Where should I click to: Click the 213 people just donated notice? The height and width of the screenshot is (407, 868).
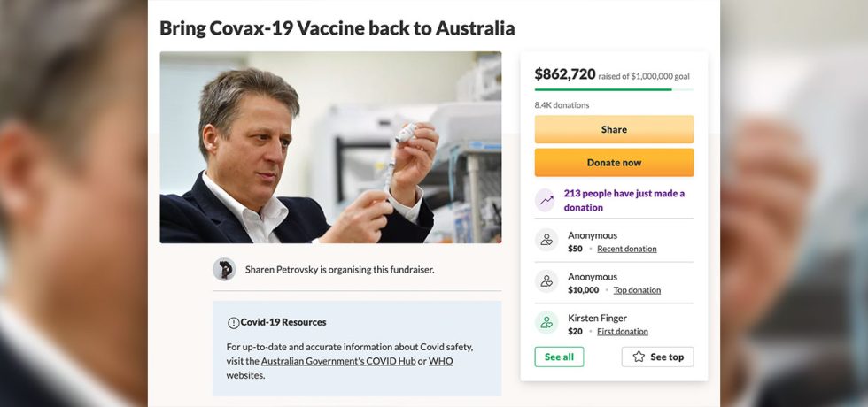624,200
